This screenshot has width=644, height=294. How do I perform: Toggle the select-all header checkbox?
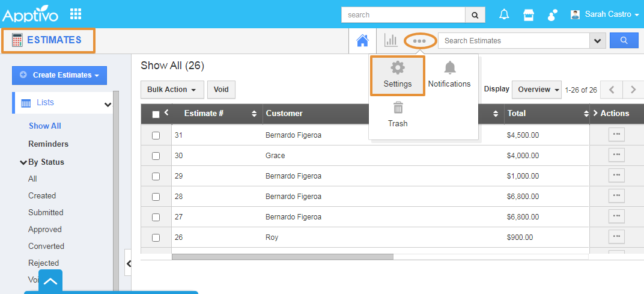click(156, 114)
